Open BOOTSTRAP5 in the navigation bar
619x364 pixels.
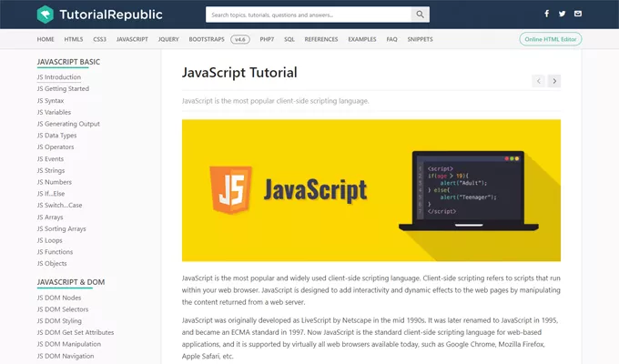click(x=207, y=39)
